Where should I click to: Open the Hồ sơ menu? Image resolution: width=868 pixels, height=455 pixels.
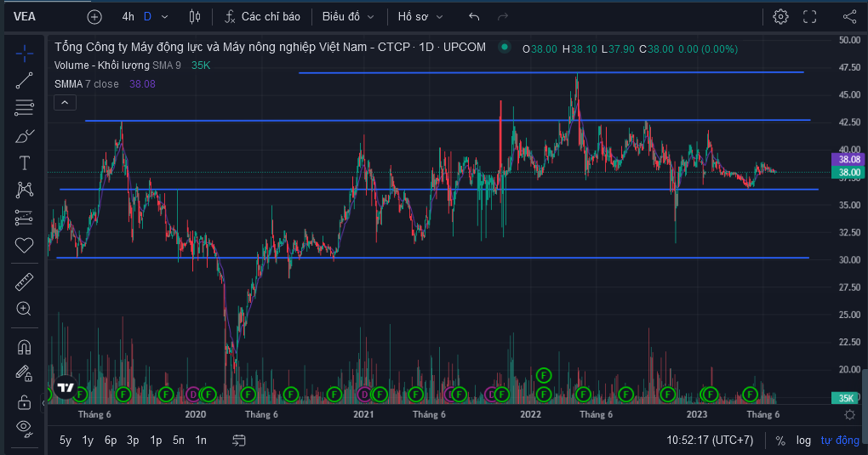click(420, 17)
